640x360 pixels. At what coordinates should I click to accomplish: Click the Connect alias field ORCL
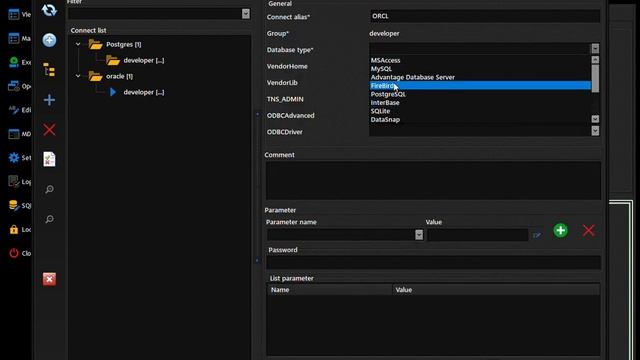pos(485,16)
